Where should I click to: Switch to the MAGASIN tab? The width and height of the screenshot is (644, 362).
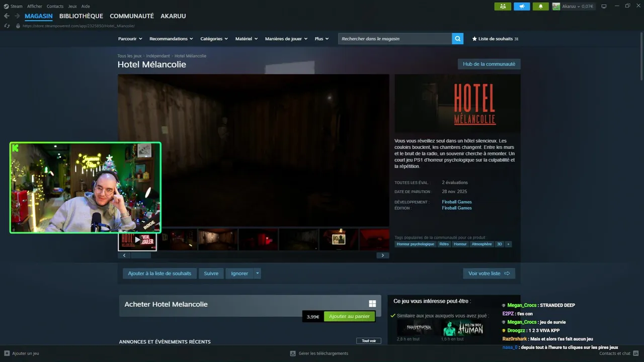pyautogui.click(x=39, y=16)
